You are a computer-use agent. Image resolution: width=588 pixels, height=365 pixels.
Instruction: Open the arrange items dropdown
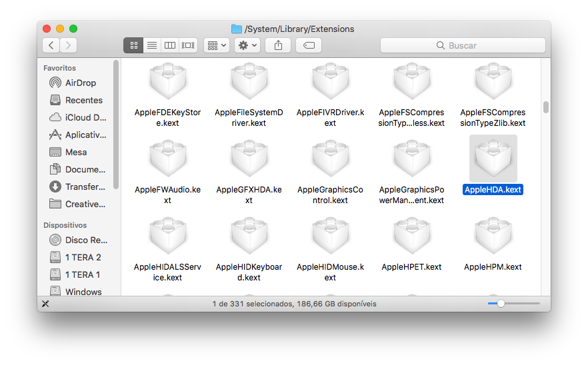click(x=217, y=45)
